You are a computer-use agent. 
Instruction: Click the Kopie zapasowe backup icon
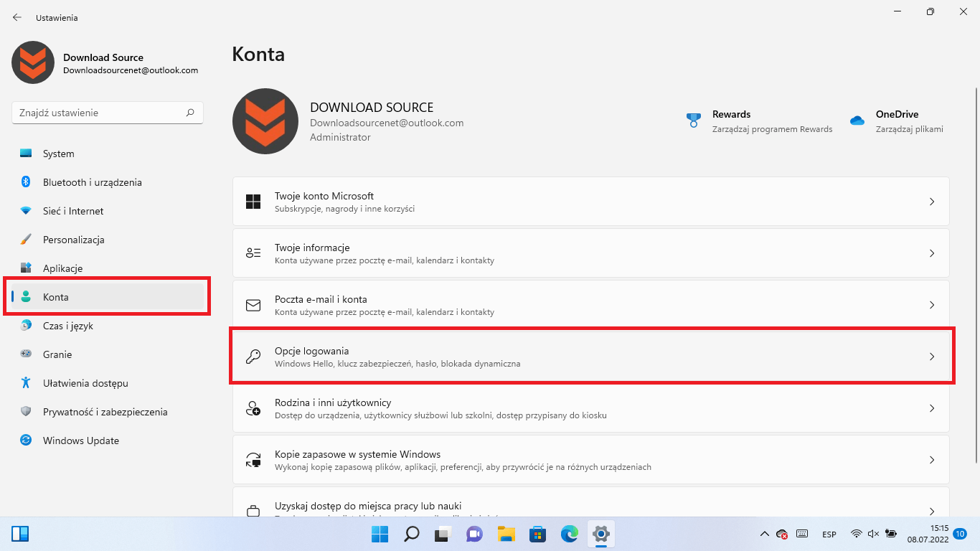(x=253, y=460)
